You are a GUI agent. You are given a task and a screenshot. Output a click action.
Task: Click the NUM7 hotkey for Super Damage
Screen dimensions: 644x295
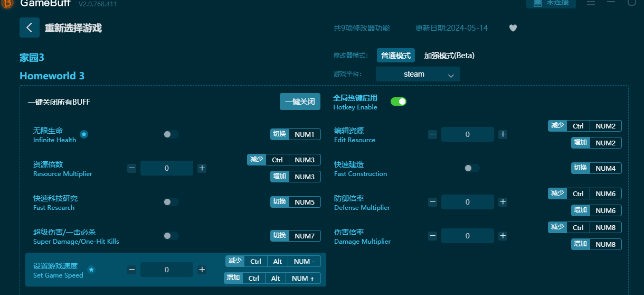click(x=305, y=236)
